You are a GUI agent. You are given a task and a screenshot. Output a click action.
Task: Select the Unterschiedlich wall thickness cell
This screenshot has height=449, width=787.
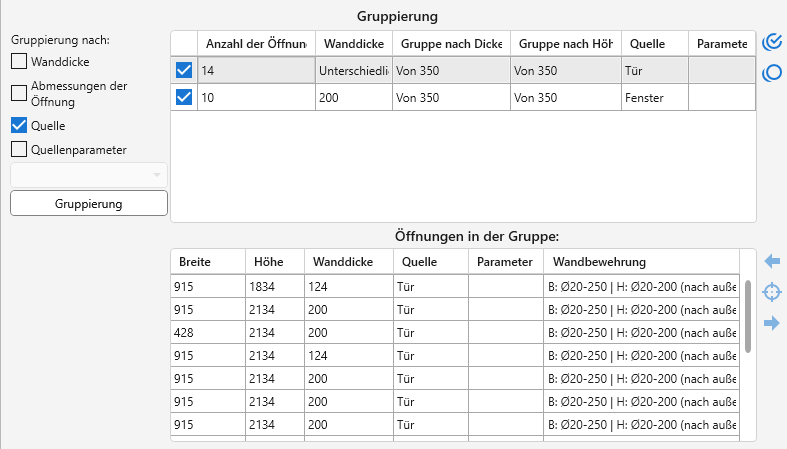[354, 70]
